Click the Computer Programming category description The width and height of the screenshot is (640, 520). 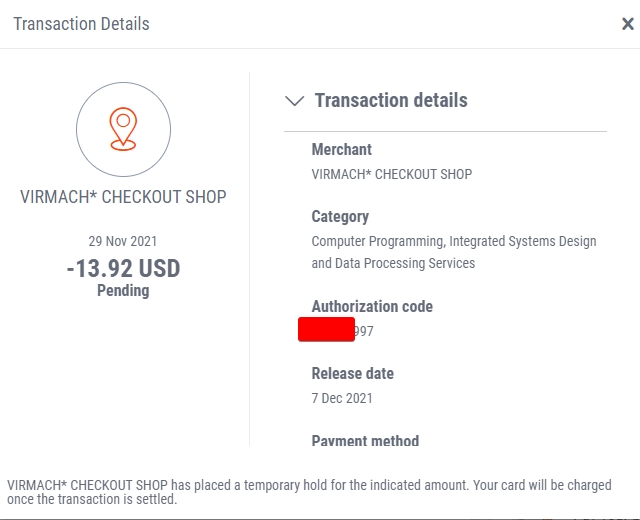pos(454,252)
